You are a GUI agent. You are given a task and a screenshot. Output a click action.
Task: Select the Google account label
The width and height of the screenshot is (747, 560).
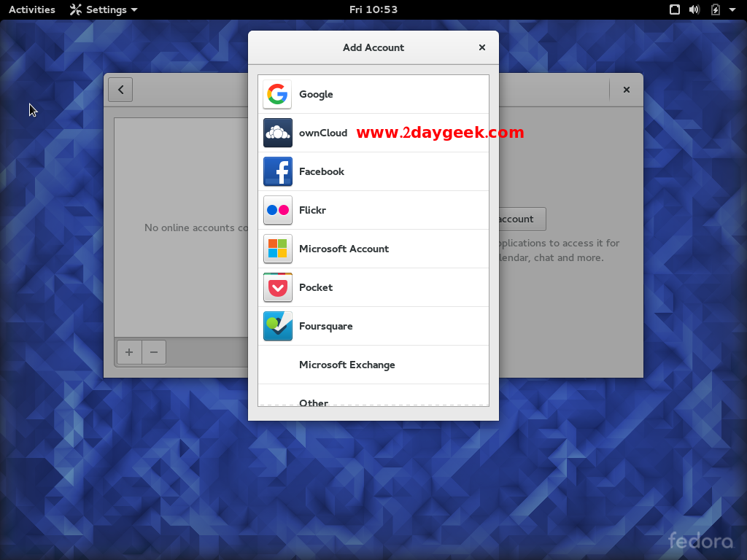point(316,94)
